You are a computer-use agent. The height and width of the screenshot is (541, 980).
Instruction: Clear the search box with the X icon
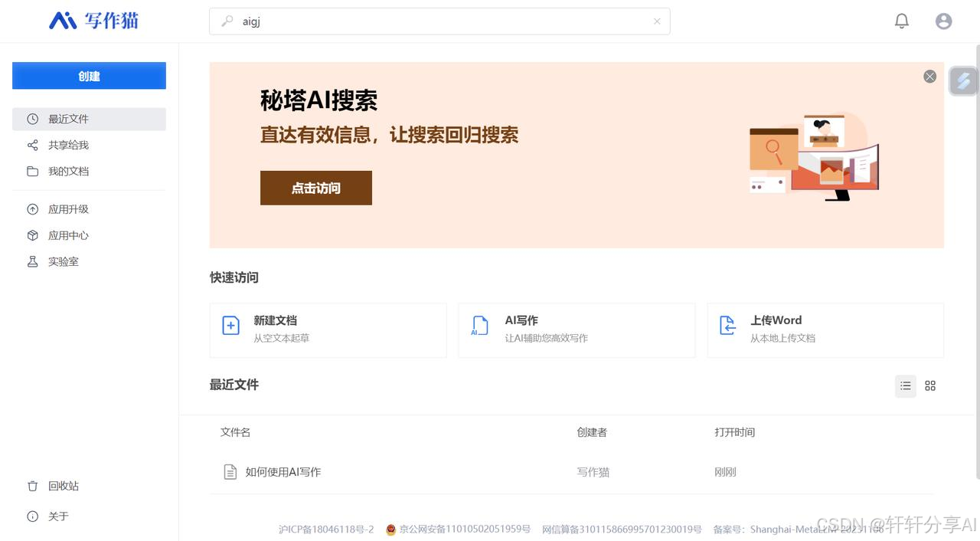657,21
